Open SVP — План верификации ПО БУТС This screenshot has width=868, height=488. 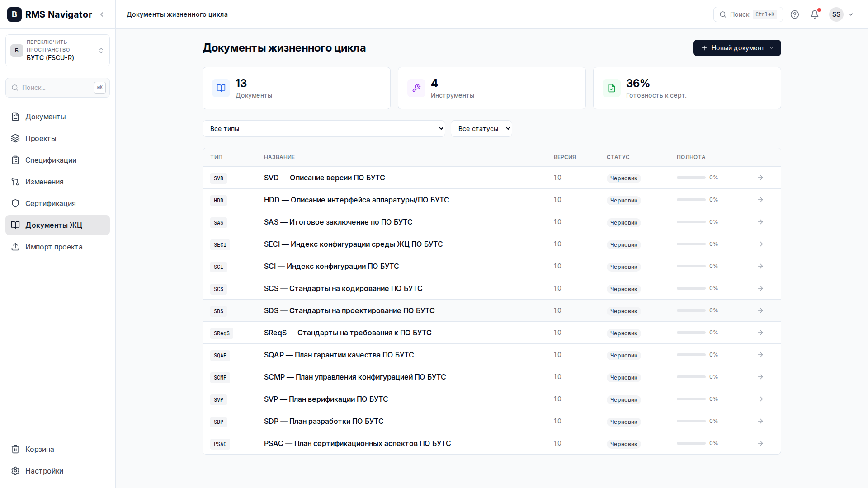click(326, 399)
